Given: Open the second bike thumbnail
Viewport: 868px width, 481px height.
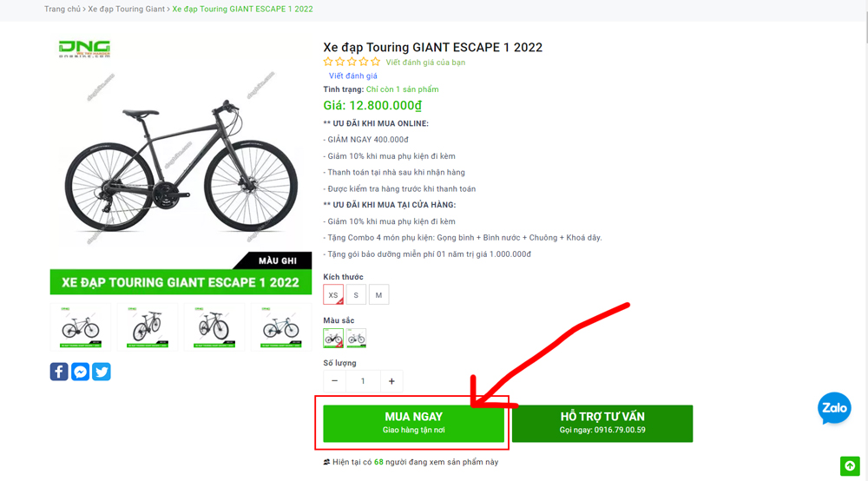Looking at the screenshot, I should point(147,328).
